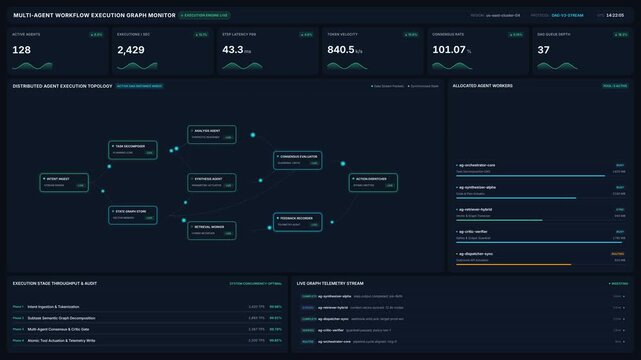641x360 pixels.
Task: Select the Analysis Agent node
Action: [212, 134]
